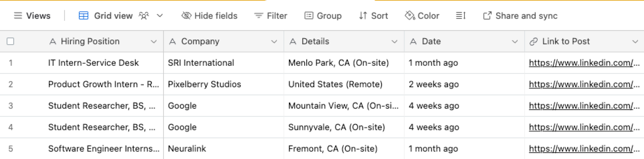Select the Sunnyvale, CA (On-site) cell
644x159 pixels.
tap(344, 127)
